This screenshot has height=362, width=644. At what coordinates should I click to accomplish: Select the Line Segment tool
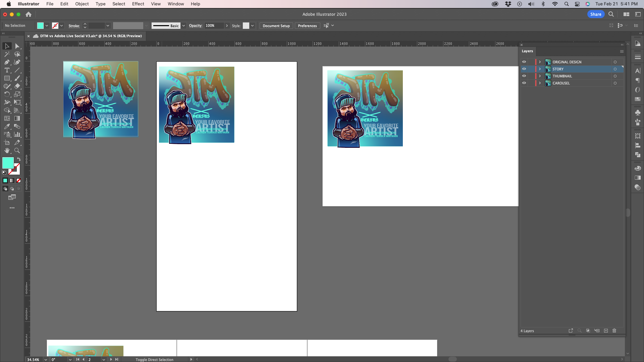point(17,70)
